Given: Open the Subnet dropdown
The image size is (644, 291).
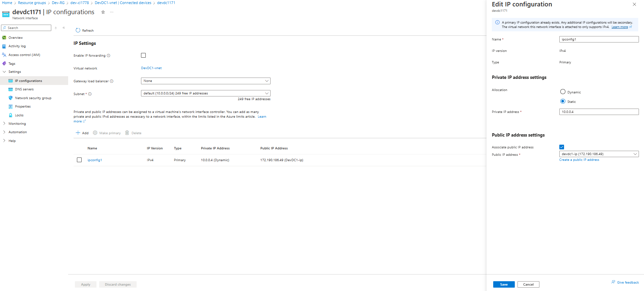Looking at the screenshot, I should (x=205, y=93).
